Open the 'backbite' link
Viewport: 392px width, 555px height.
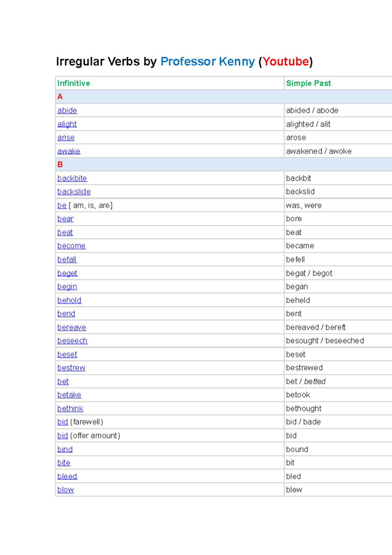(x=72, y=178)
